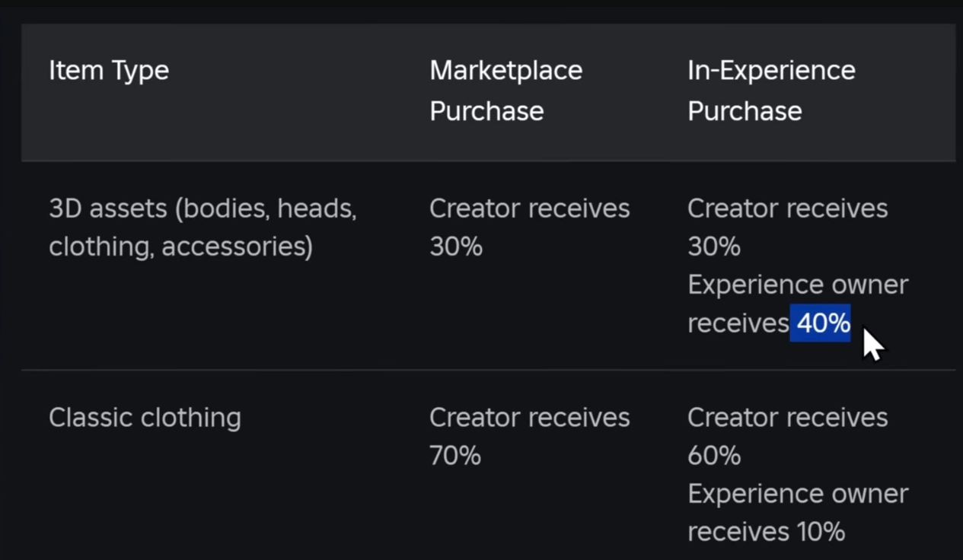Viewport: 963px width, 560px height.
Task: Click the In-Experience Purchase column header
Action: point(771,91)
